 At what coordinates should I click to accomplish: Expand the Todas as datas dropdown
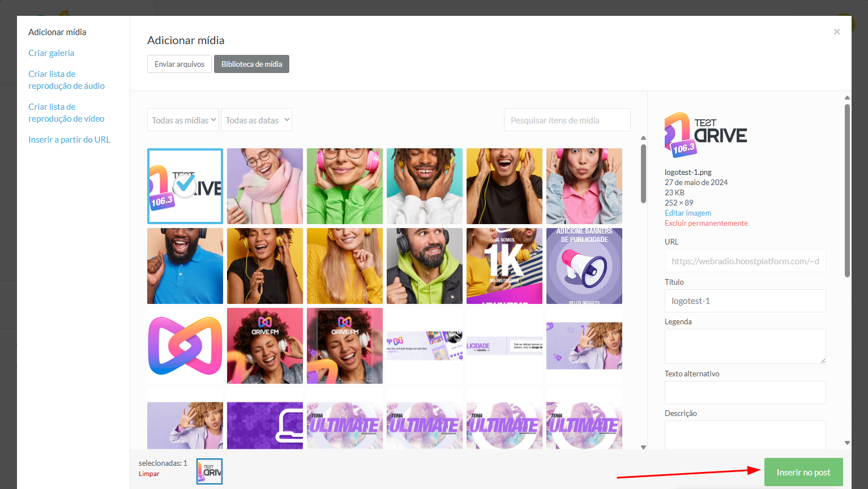(x=256, y=120)
